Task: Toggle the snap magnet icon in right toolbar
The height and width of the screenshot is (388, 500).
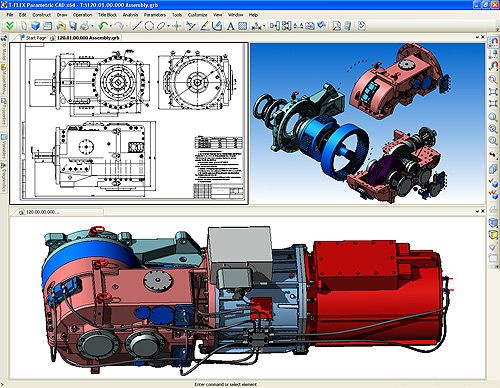Action: coord(493,42)
